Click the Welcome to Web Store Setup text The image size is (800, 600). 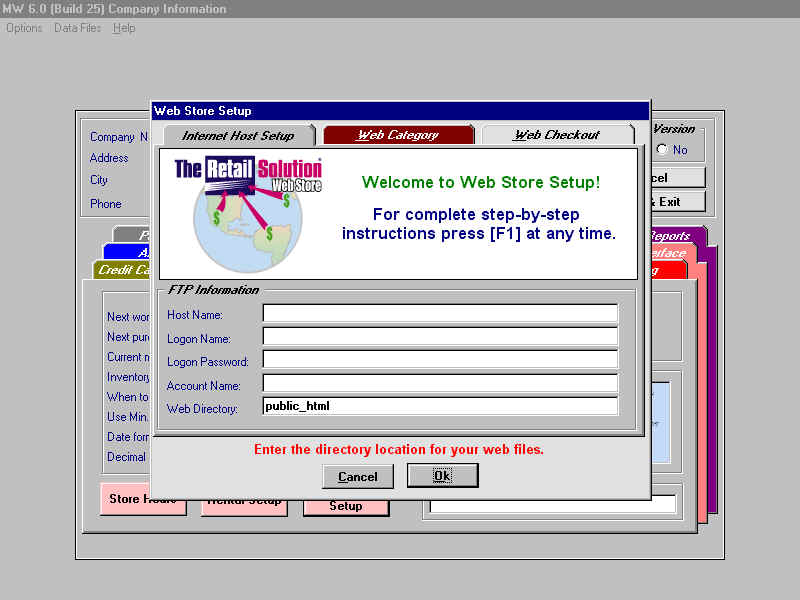(481, 182)
